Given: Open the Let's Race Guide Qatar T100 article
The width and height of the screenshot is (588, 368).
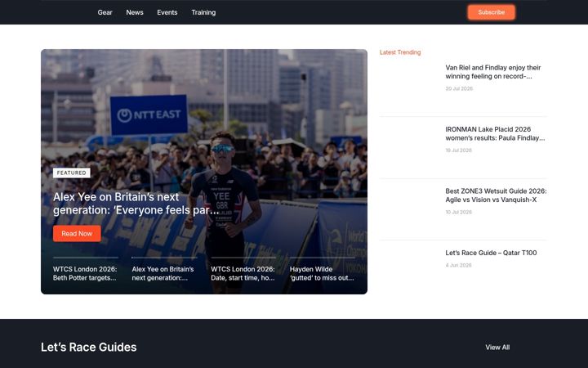Looking at the screenshot, I should pyautogui.click(x=491, y=253).
